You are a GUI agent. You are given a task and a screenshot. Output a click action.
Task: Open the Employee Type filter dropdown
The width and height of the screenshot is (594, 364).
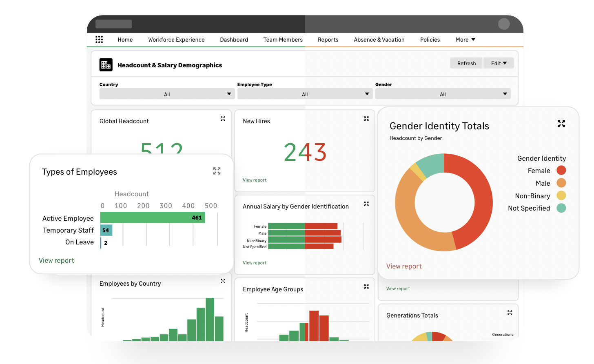(x=305, y=94)
